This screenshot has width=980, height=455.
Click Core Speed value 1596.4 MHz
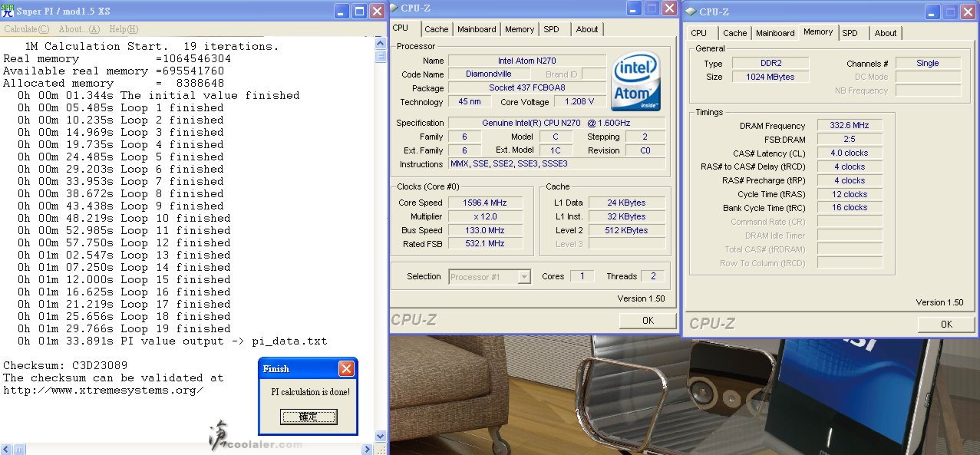[x=484, y=203]
